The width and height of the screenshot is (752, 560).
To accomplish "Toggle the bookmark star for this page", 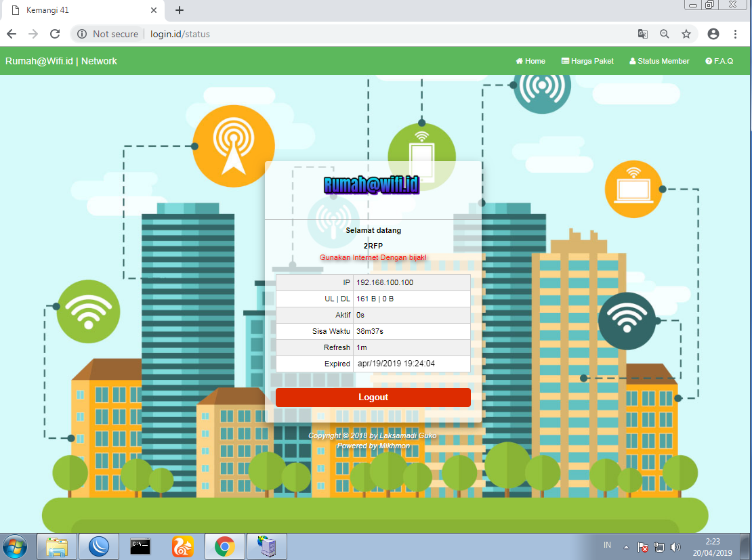I will coord(686,33).
